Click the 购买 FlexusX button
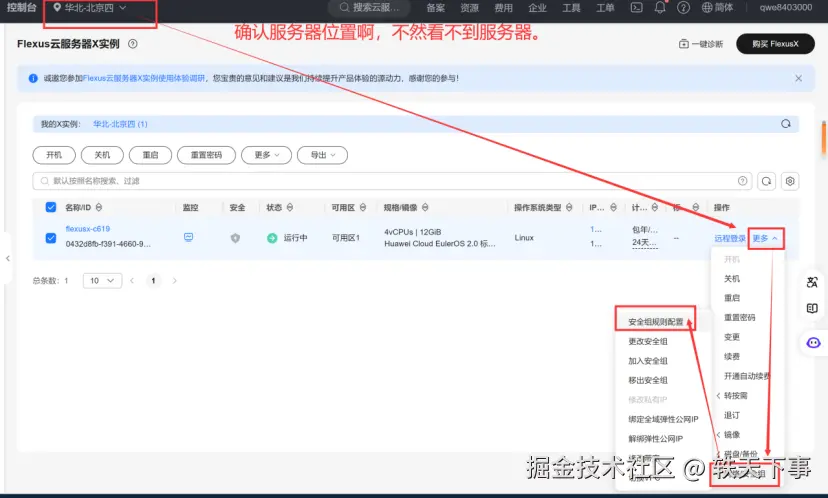 (775, 44)
